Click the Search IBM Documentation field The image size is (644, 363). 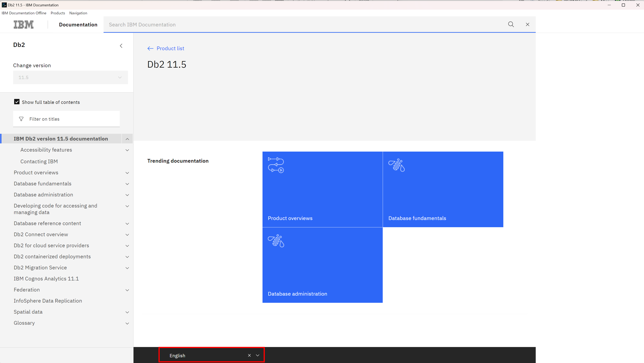click(300, 24)
